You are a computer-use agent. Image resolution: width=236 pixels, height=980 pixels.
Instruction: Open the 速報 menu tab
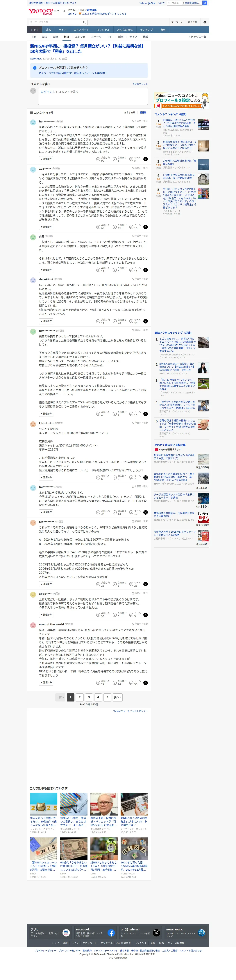49,30
